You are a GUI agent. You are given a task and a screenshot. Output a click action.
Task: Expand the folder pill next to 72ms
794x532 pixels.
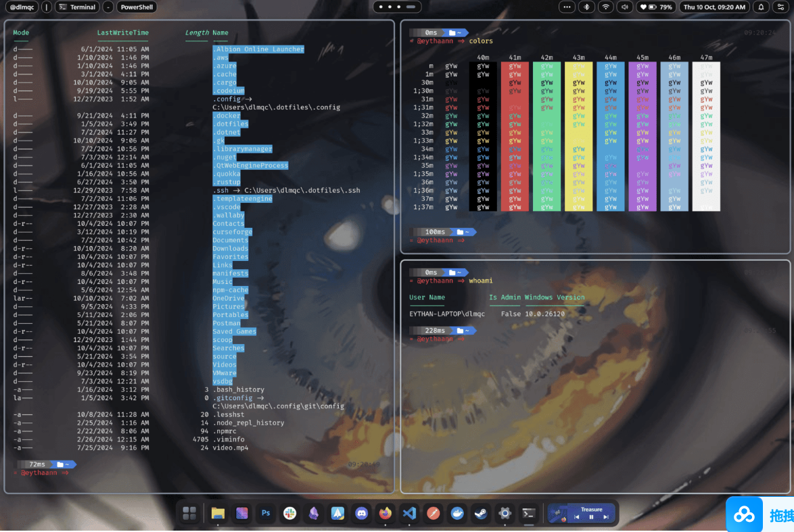tap(62, 464)
